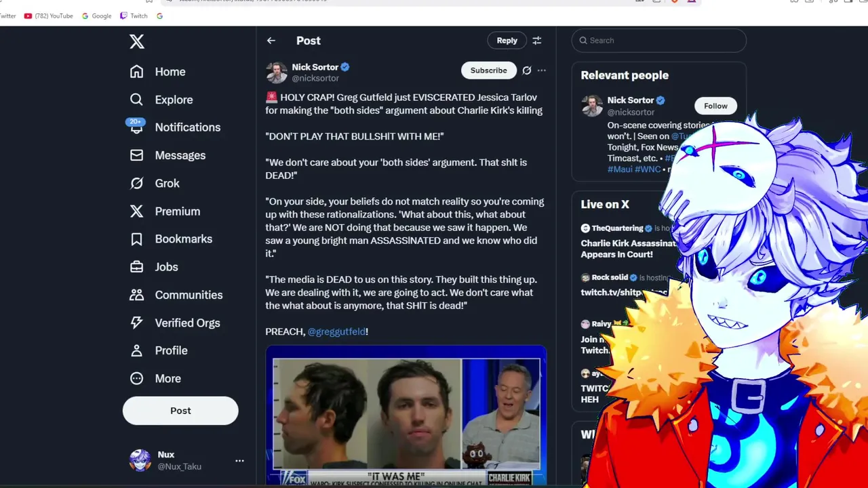Click Nick Sortor's post avatar
868x488 pixels.
tap(277, 73)
